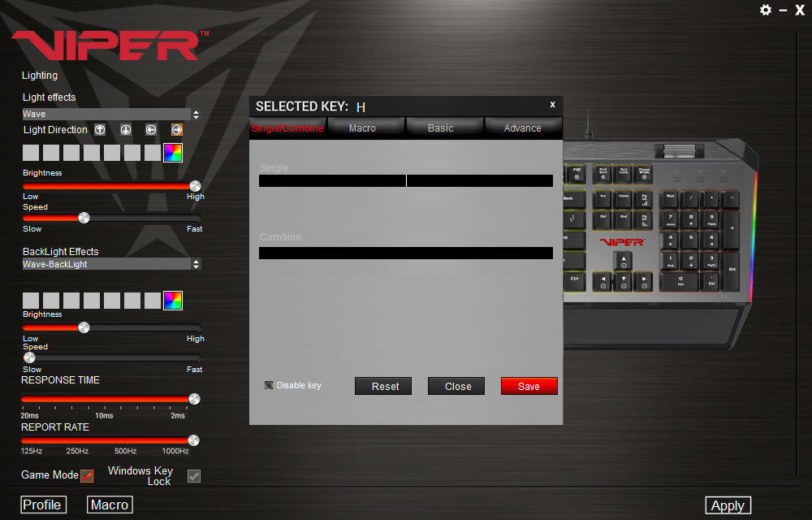812x520 pixels.
Task: Open the Profile button at bottom
Action: [44, 505]
